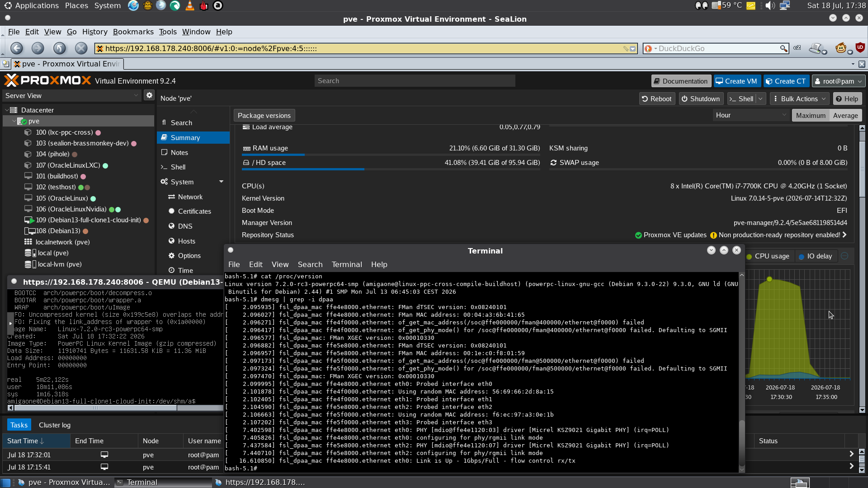Click the Proxmox global Search field
Viewport: 868px width, 488px height.
pyautogui.click(x=415, y=81)
